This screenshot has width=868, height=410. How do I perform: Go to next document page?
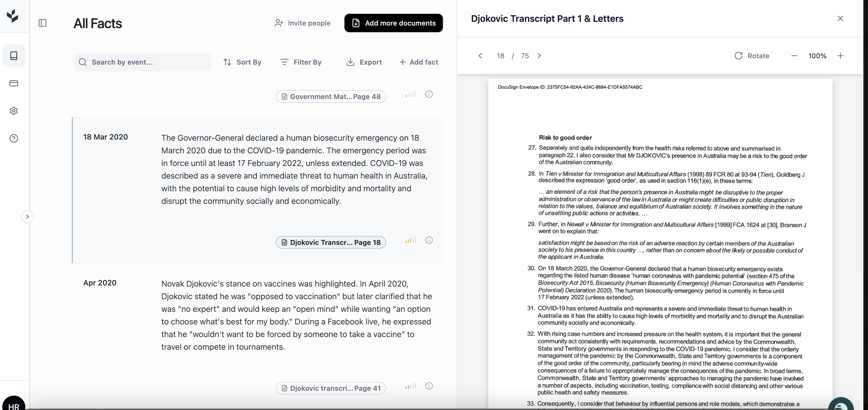[539, 56]
